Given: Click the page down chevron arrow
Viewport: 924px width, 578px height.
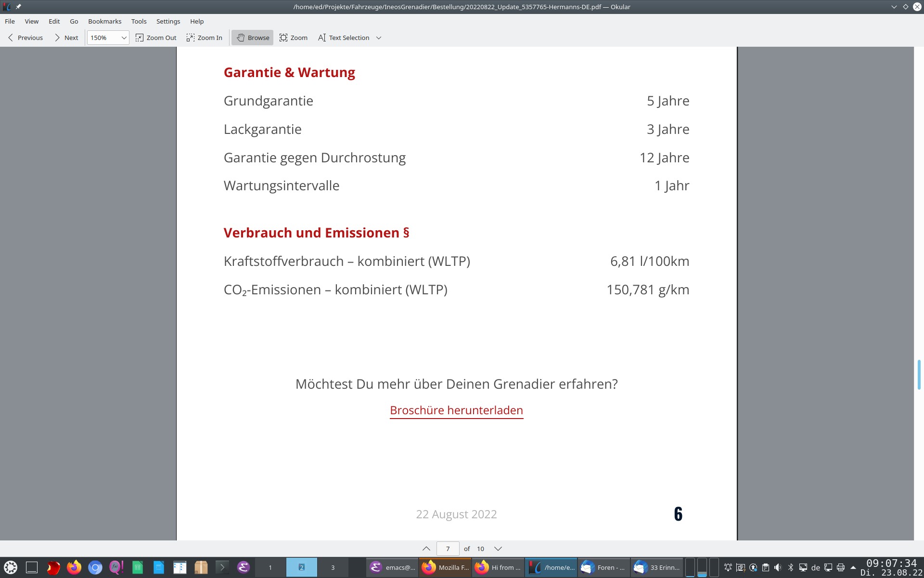Looking at the screenshot, I should tap(498, 548).
